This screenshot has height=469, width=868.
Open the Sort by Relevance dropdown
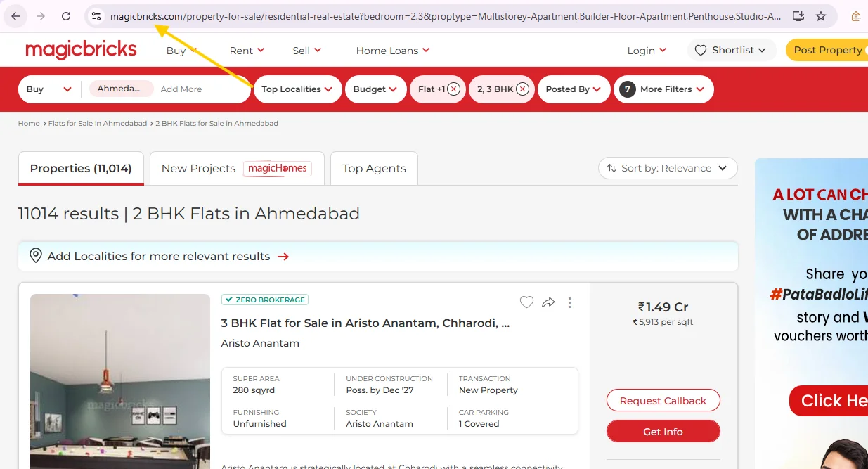pos(668,168)
